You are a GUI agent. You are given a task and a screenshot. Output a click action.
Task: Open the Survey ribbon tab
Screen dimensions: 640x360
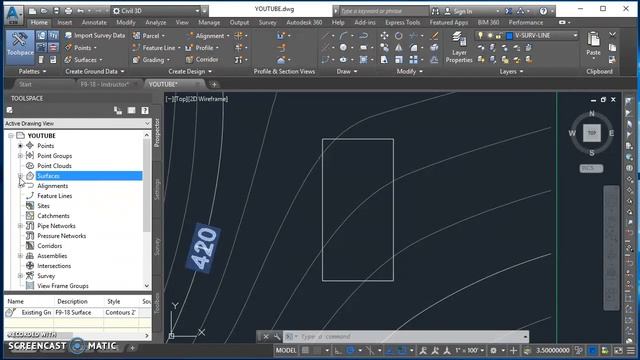(x=267, y=22)
